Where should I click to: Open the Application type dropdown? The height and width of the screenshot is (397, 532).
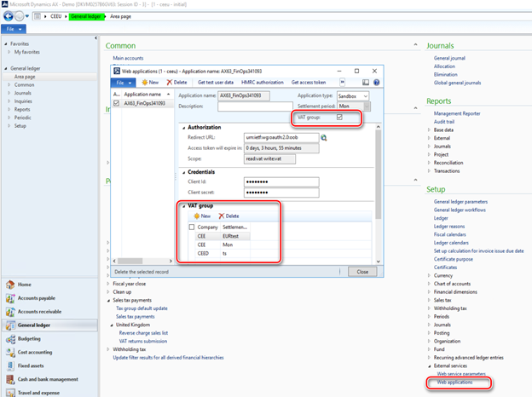coord(366,96)
